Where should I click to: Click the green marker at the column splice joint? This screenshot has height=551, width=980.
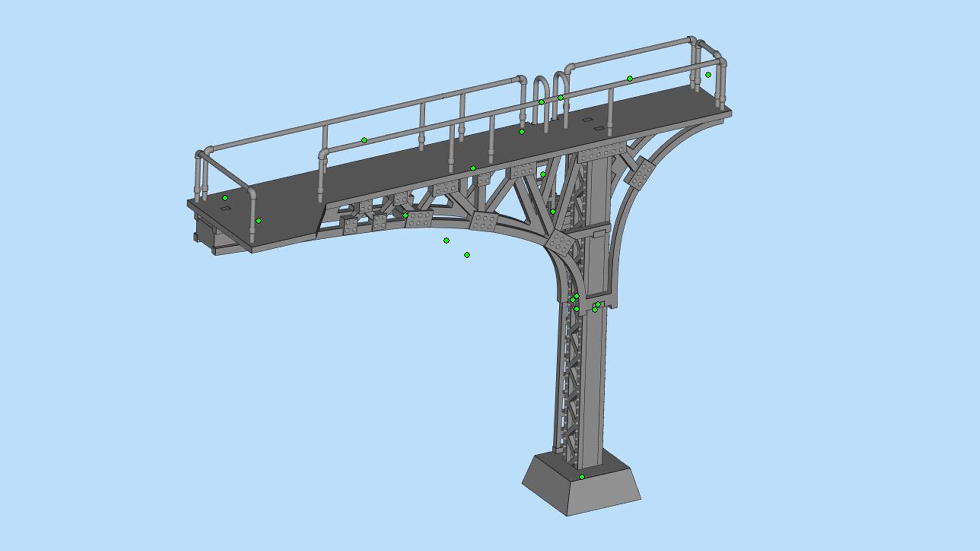tap(577, 296)
